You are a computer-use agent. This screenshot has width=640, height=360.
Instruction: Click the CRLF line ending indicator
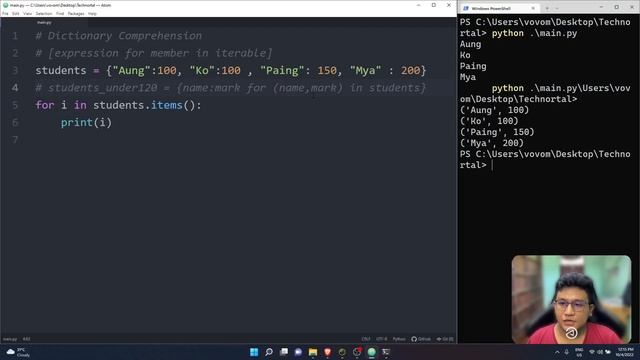pyautogui.click(x=366, y=339)
